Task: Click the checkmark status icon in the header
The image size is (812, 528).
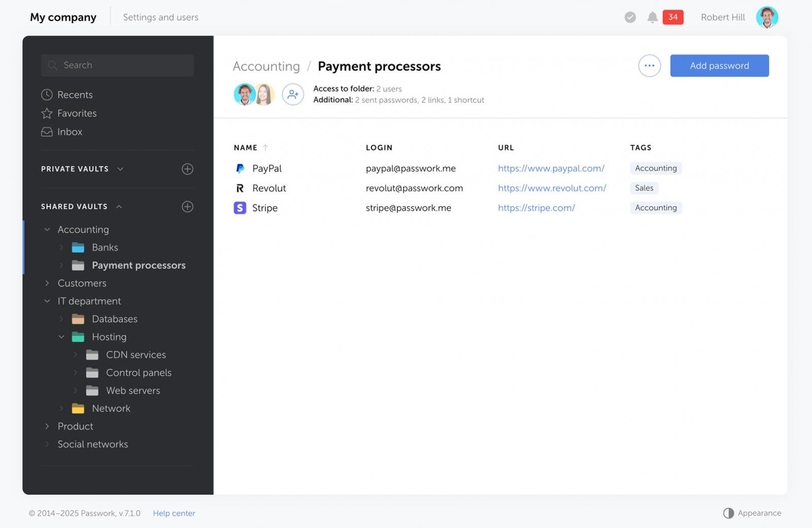Action: pyautogui.click(x=630, y=17)
